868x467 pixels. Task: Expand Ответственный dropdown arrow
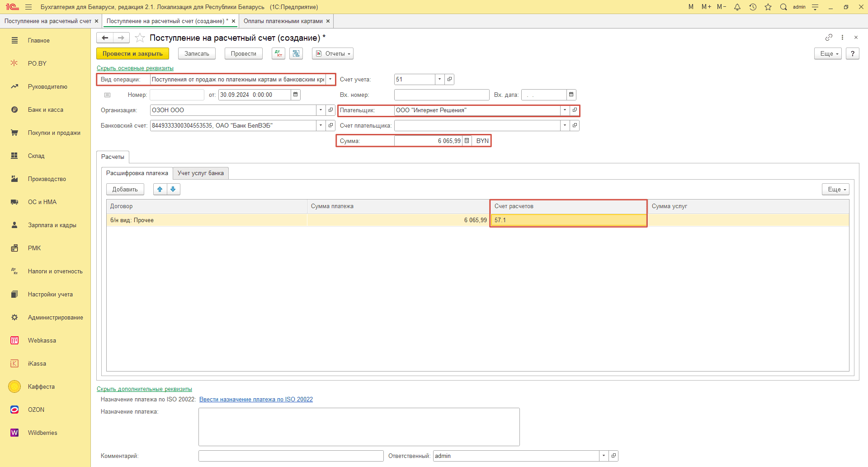pyautogui.click(x=604, y=456)
